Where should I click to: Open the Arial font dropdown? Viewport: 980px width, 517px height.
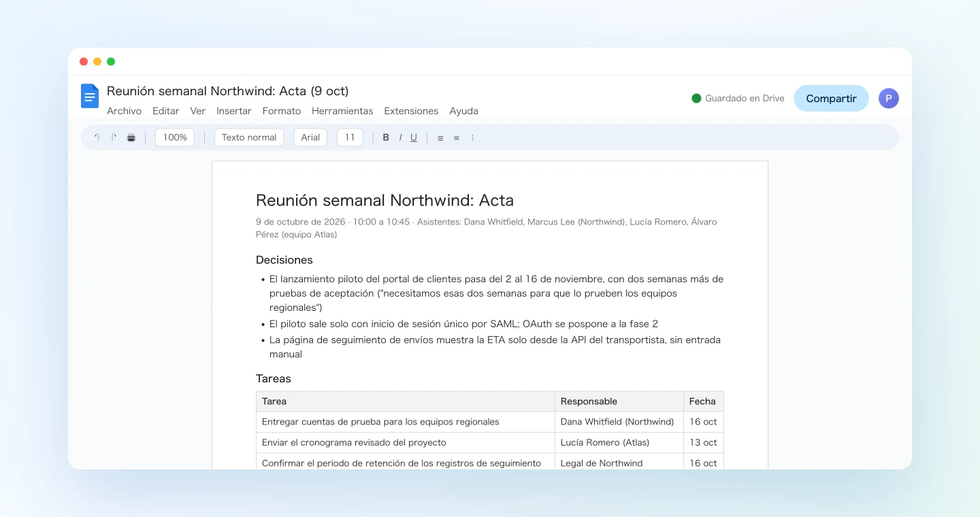[310, 137]
